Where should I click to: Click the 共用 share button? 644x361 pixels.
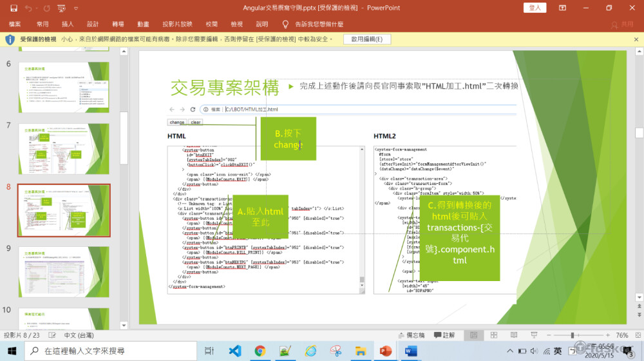pyautogui.click(x=622, y=24)
